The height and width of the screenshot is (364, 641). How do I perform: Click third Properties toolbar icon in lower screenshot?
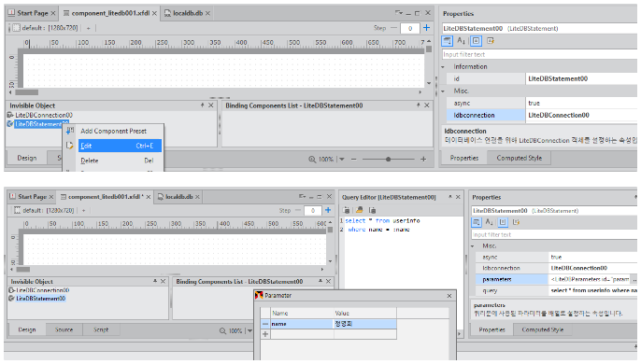coord(503,222)
